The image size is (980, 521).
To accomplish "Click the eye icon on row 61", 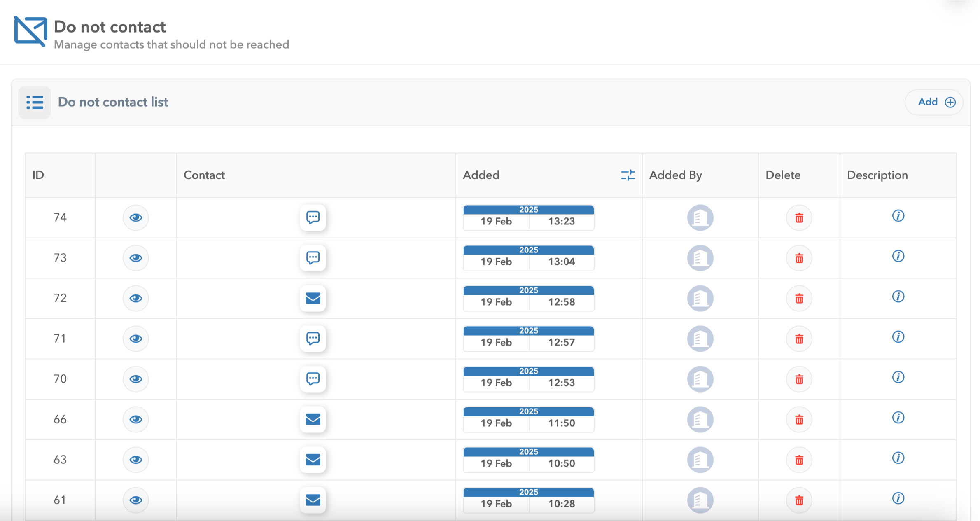I will pos(136,500).
